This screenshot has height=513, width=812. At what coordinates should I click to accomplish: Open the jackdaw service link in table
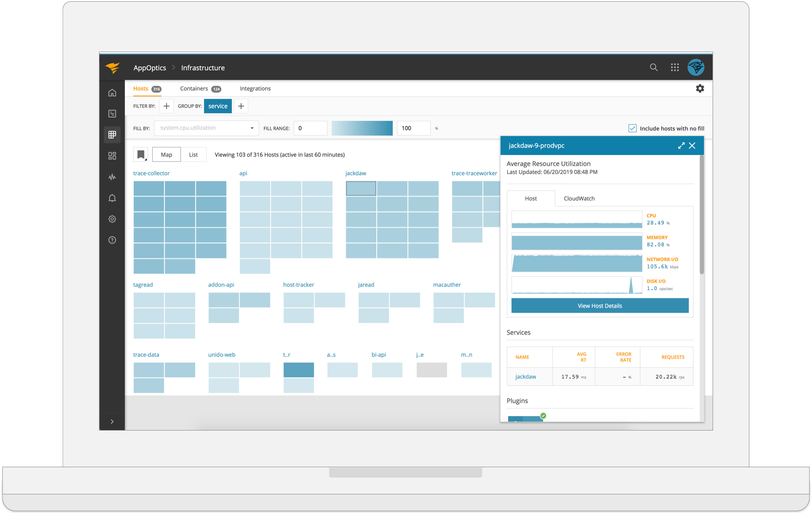click(x=525, y=376)
